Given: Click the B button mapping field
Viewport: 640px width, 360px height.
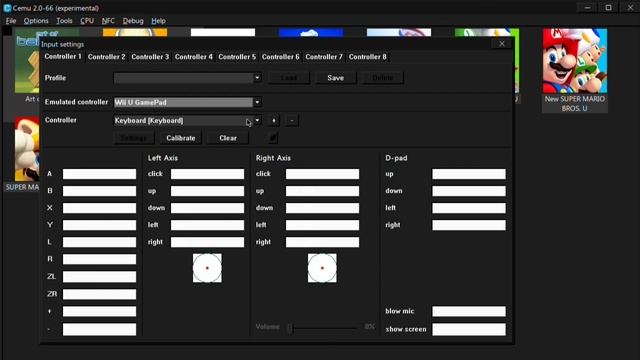Looking at the screenshot, I should 99,191.
